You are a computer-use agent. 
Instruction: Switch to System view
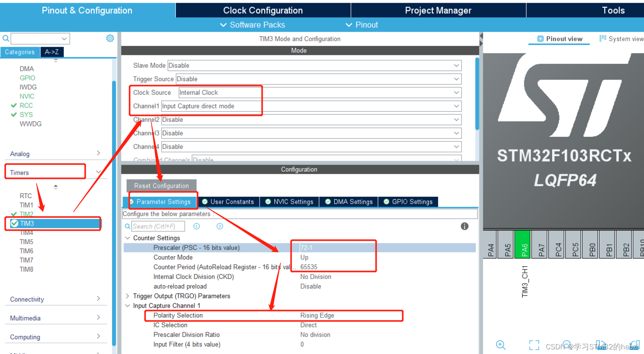621,39
